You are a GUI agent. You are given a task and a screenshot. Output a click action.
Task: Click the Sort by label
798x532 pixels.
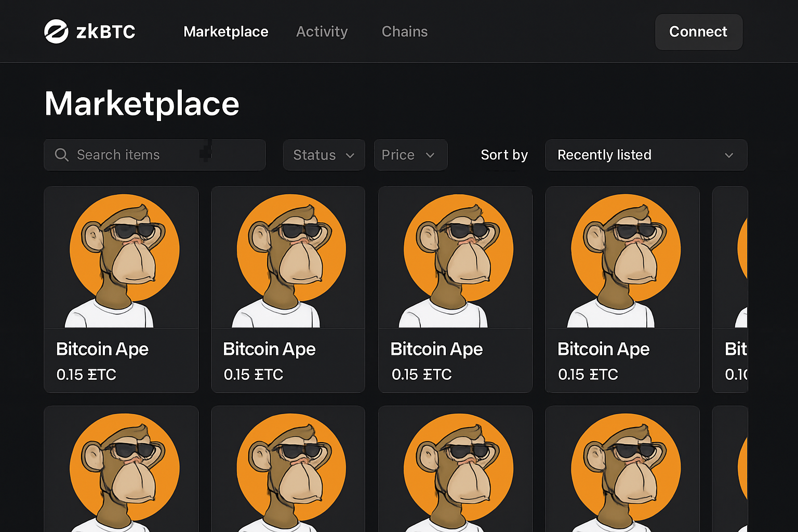click(504, 154)
